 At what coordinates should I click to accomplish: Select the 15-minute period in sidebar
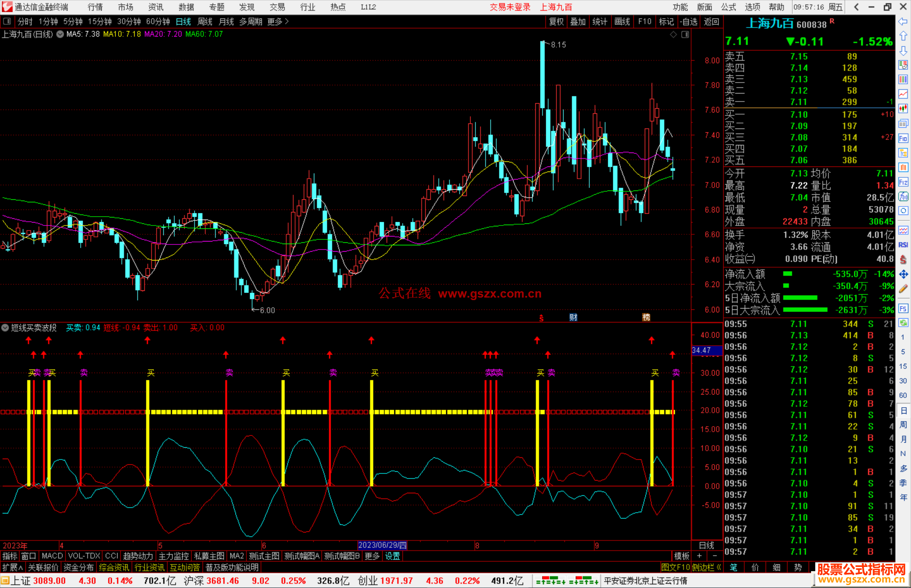[903, 366]
